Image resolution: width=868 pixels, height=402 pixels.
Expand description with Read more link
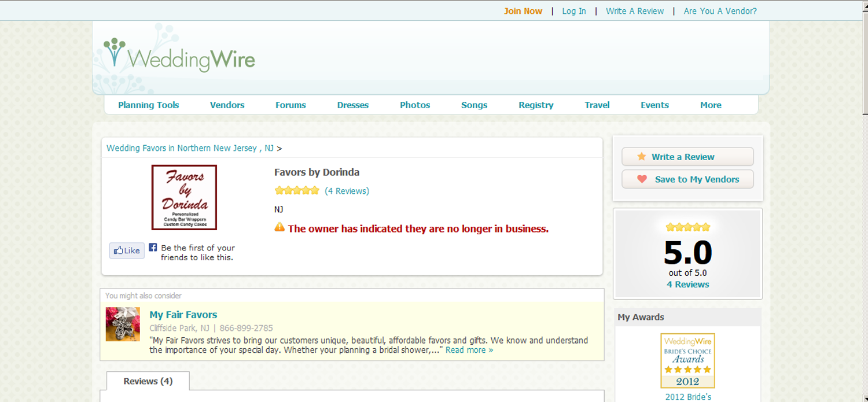pyautogui.click(x=469, y=350)
